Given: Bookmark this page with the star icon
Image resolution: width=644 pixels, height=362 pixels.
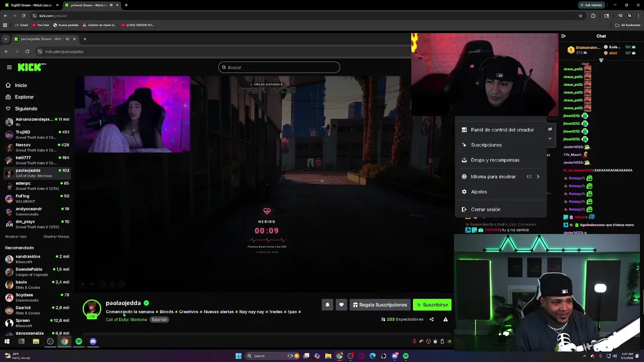Looking at the screenshot, I should (580, 16).
